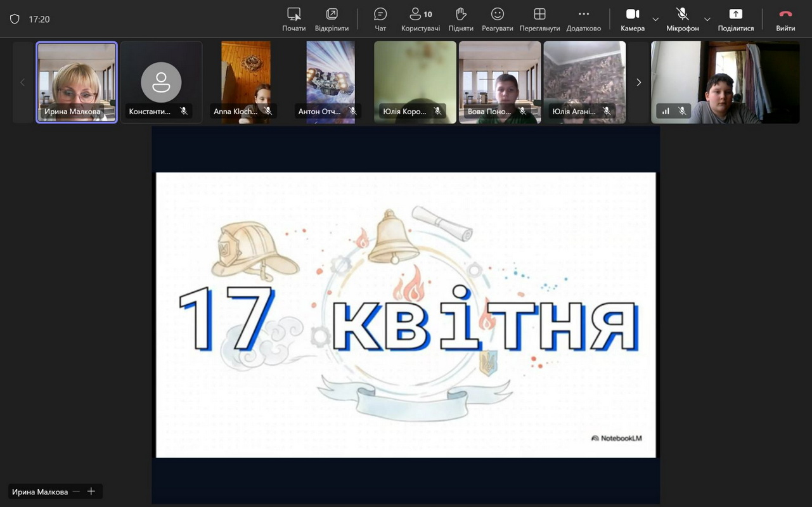Unmute the Мікрофон microphone

click(x=682, y=15)
